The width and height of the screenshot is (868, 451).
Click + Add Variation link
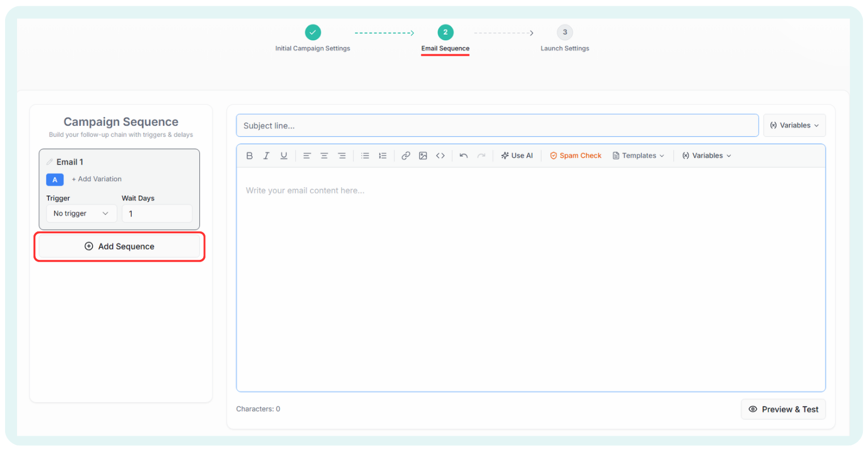(x=97, y=179)
